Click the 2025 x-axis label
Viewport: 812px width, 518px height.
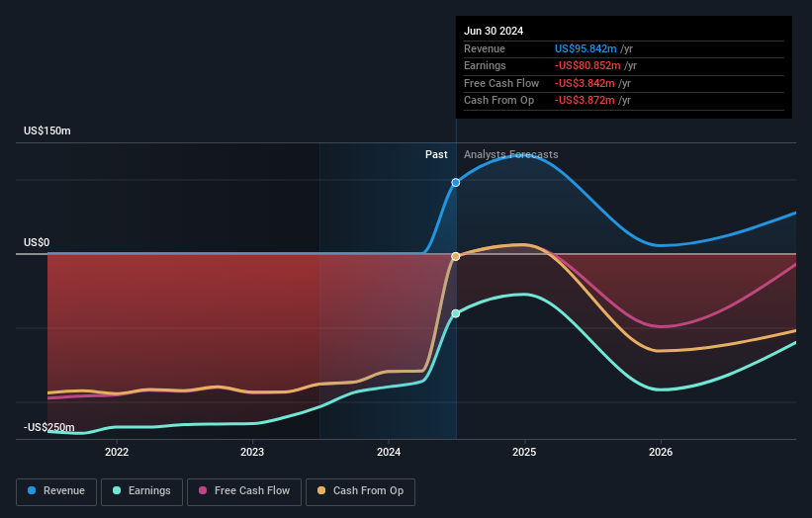pyautogui.click(x=524, y=453)
